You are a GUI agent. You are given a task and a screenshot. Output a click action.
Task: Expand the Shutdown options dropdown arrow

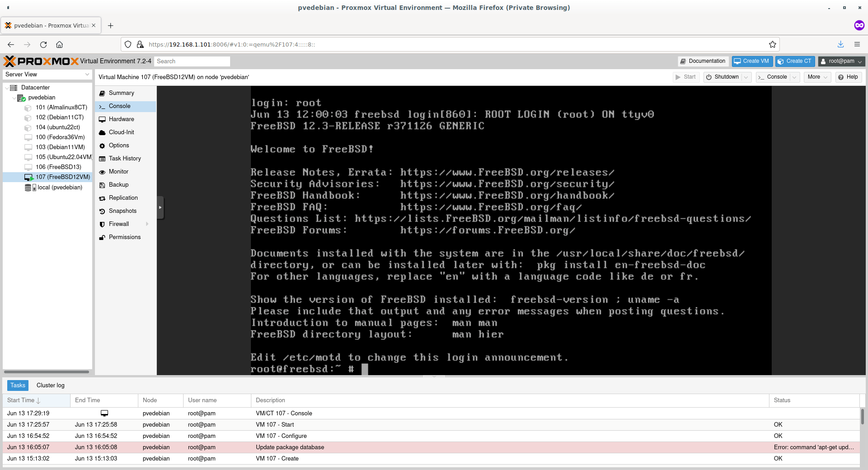[746, 77]
